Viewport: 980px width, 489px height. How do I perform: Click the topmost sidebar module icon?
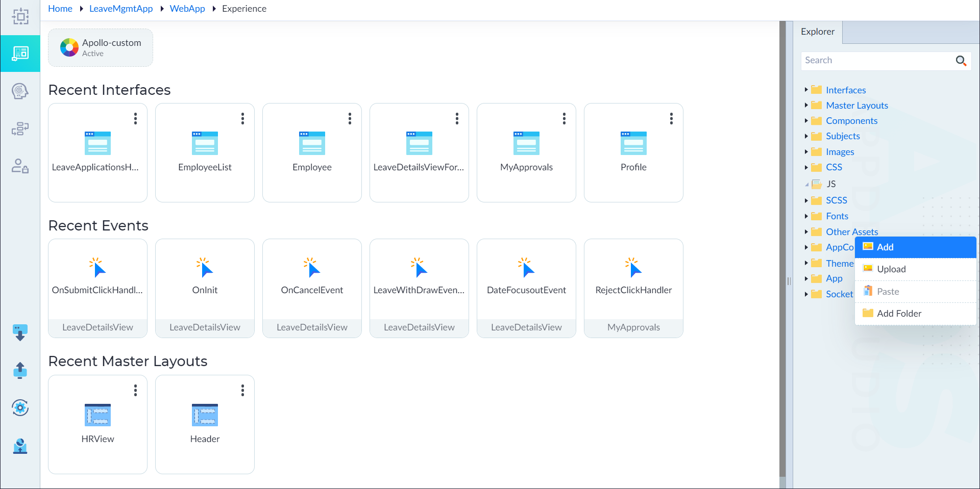click(20, 17)
